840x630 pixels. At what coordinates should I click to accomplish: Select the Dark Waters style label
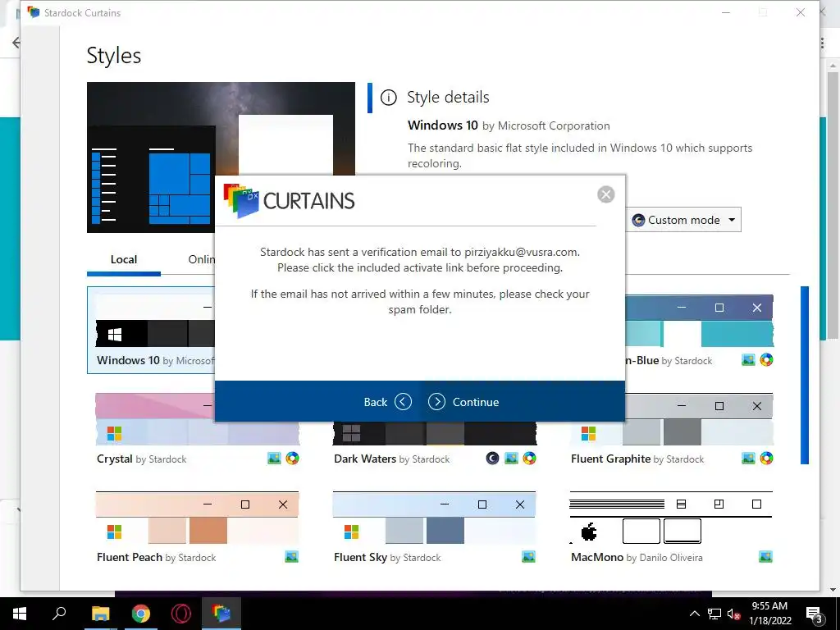click(391, 459)
